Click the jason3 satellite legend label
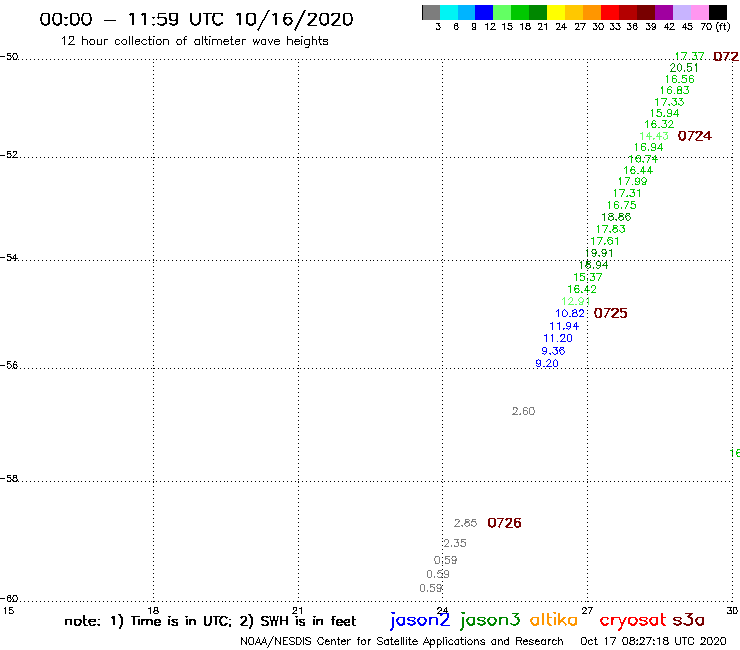The height and width of the screenshot is (650, 740). (x=490, y=620)
